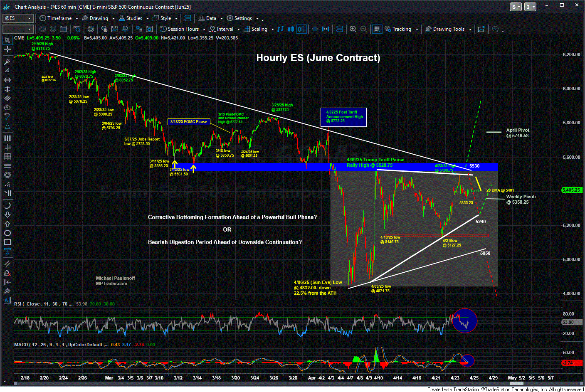This screenshot has width=585, height=392.
Task: Open the Drawing Tools menu
Action: [x=448, y=29]
